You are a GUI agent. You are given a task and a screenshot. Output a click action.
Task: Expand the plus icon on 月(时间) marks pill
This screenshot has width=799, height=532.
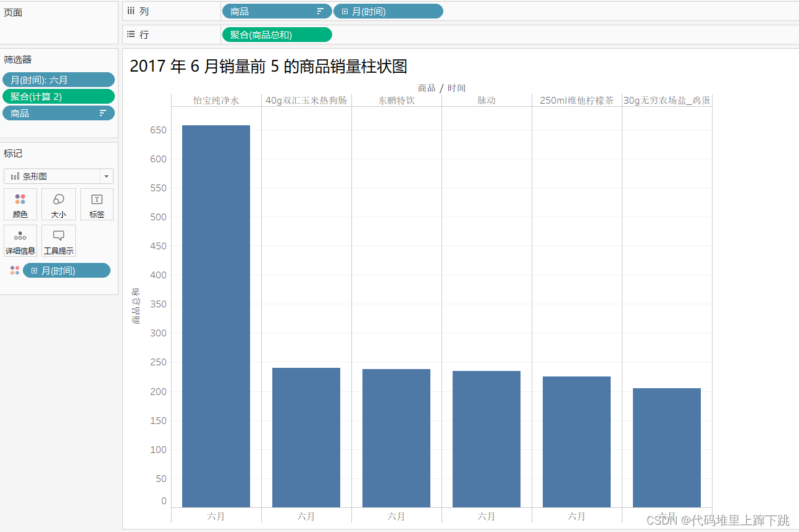click(34, 270)
